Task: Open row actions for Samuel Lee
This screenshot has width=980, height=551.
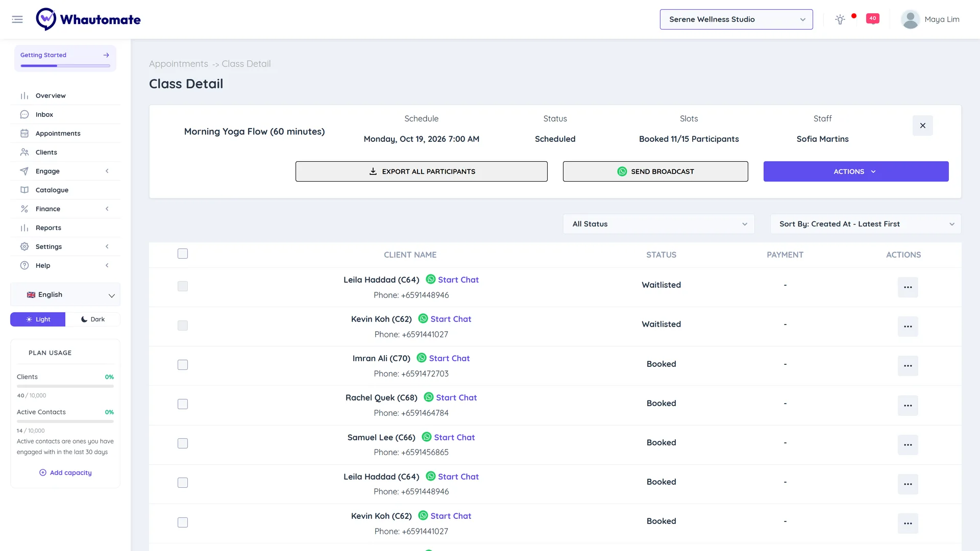Action: (x=908, y=445)
